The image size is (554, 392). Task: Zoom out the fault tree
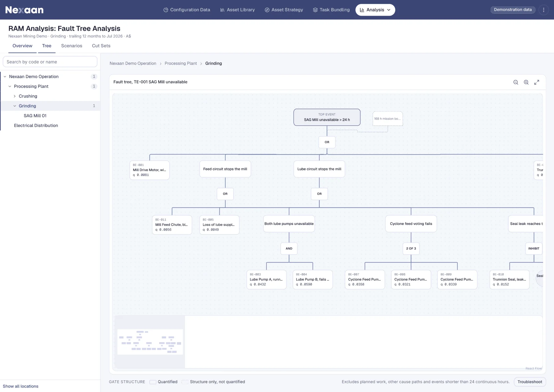tap(516, 82)
